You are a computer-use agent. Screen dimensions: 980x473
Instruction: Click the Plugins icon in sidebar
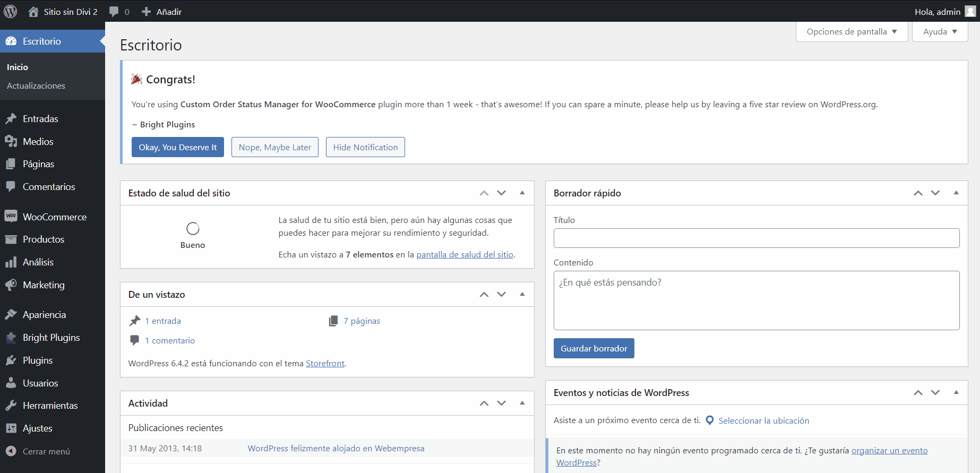11,360
